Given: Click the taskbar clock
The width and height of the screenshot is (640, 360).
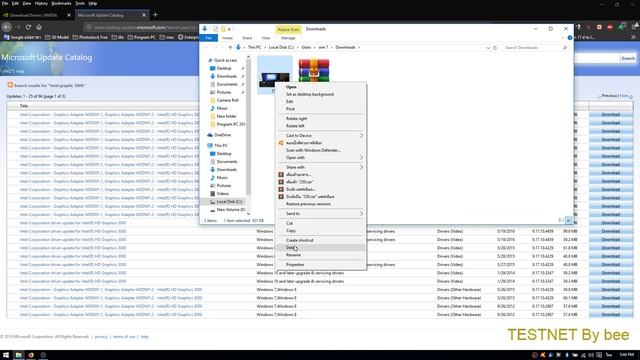Looking at the screenshot, I should point(626,355).
